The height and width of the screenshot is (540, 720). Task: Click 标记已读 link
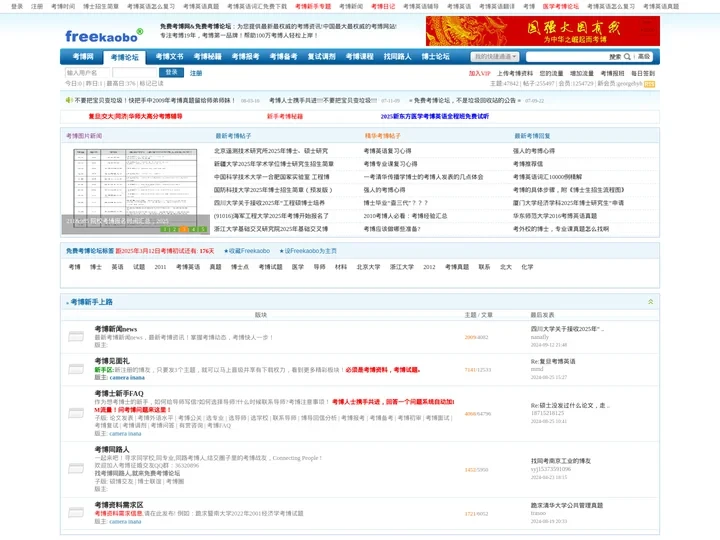[x=151, y=84]
